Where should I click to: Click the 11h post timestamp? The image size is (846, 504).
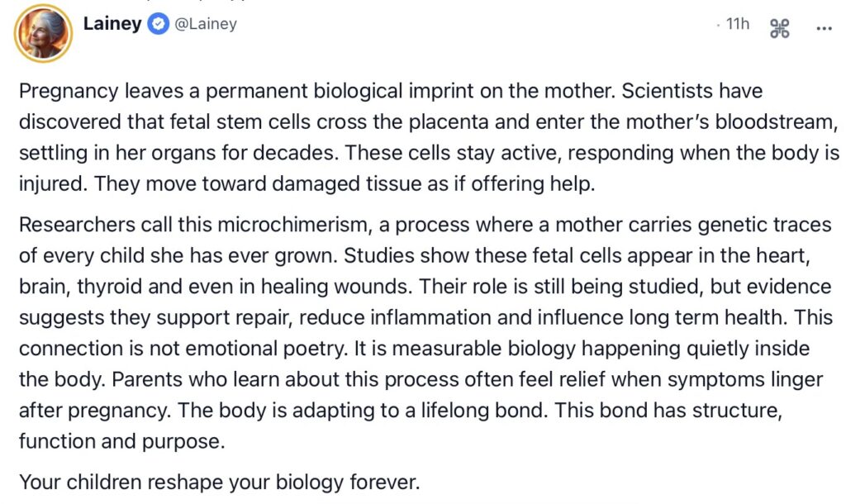(737, 25)
